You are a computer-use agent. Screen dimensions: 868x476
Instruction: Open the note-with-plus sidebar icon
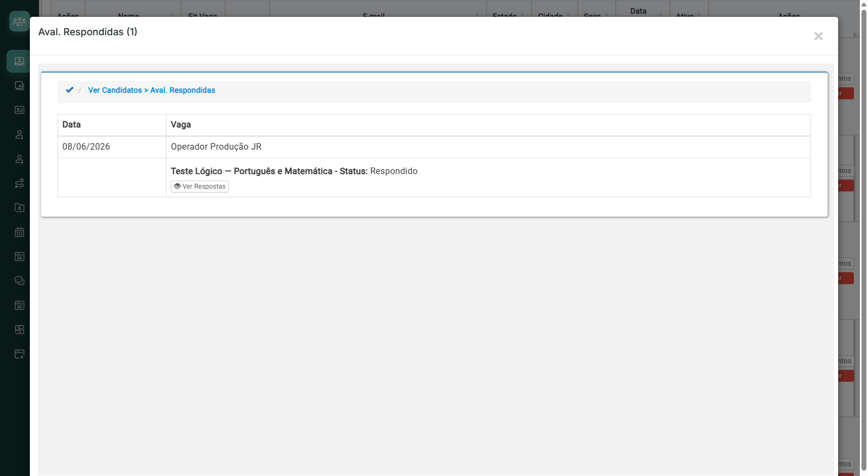point(20,86)
